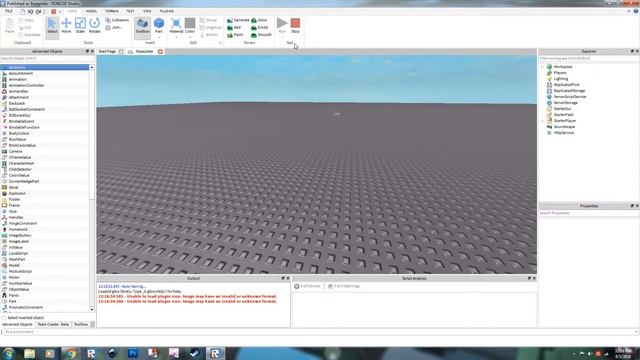The height and width of the screenshot is (360, 640).
Task: Select StarterGui in Explorer
Action: 562,109
